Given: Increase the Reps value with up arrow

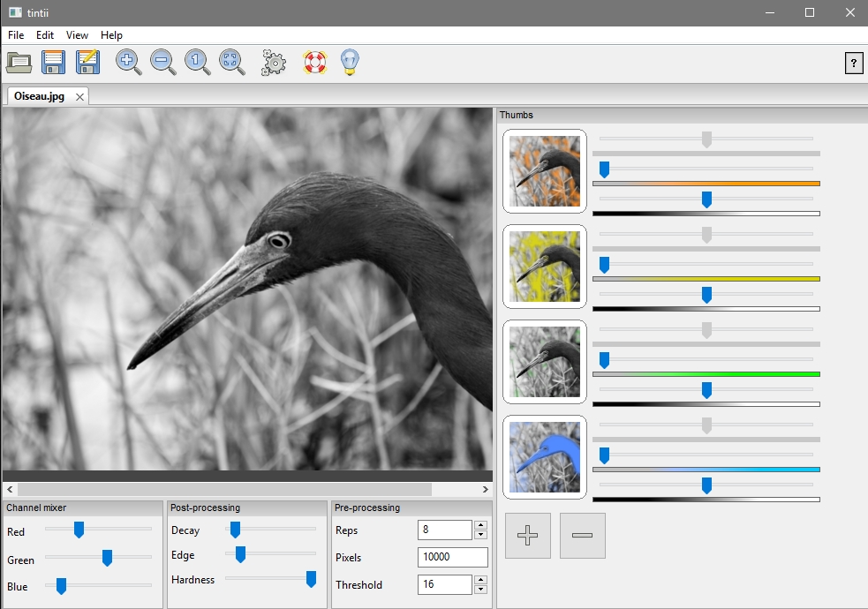Looking at the screenshot, I should pos(480,526).
